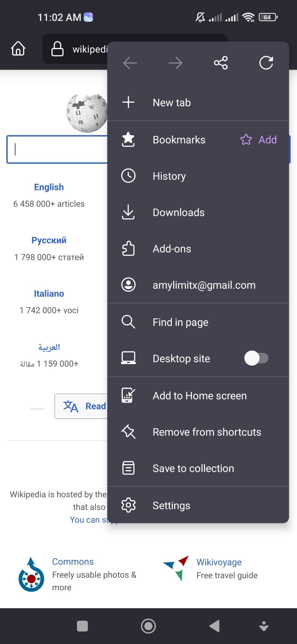Open Italiano Wikipedia link
This screenshot has height=644, width=297.
pos(49,294)
